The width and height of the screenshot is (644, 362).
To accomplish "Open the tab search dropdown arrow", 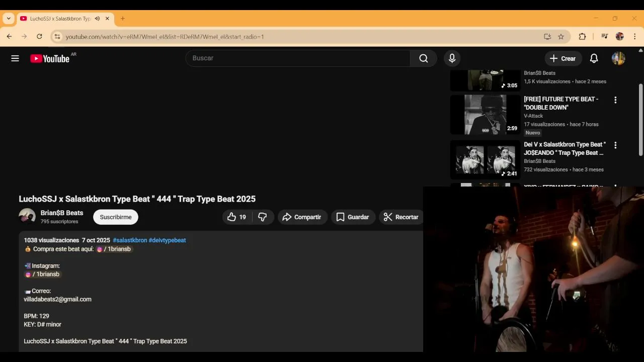I will click(9, 19).
